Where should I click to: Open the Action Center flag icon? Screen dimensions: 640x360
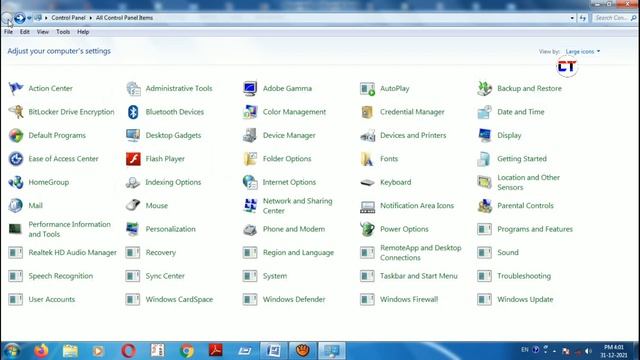click(16, 88)
